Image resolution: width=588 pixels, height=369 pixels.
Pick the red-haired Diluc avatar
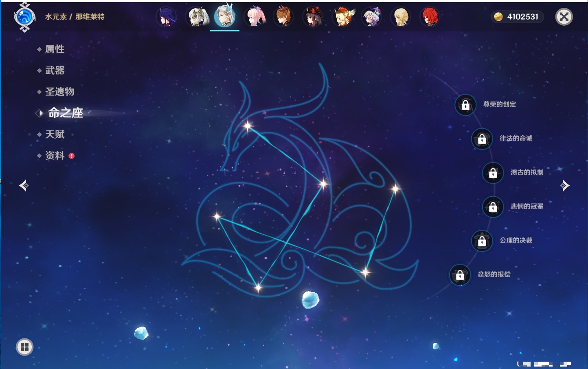pyautogui.click(x=430, y=17)
